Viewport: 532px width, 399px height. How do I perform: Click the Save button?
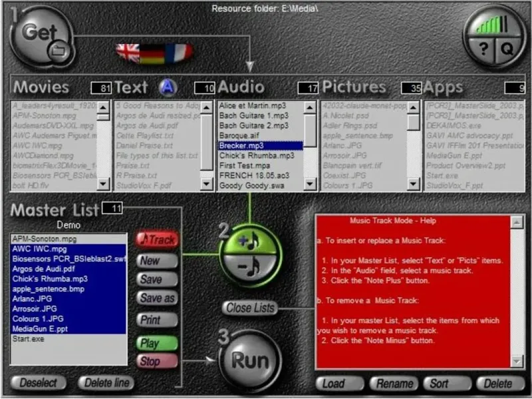[x=158, y=279]
